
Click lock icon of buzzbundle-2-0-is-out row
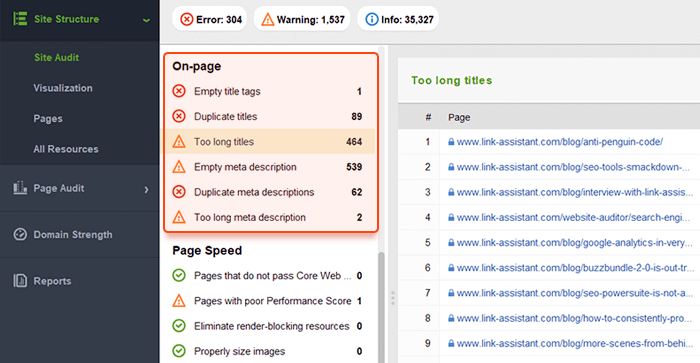(x=451, y=268)
